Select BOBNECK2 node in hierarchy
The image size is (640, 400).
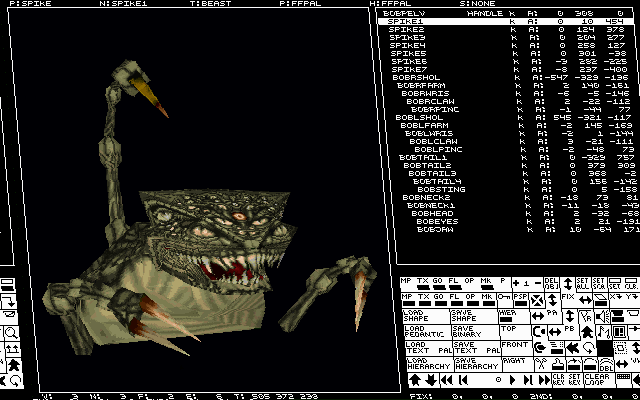coord(424,197)
